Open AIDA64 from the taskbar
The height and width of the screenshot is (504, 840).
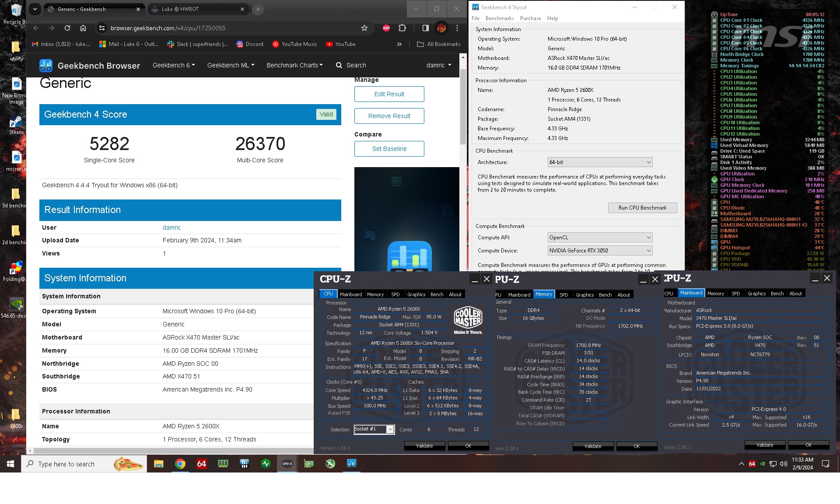201,464
